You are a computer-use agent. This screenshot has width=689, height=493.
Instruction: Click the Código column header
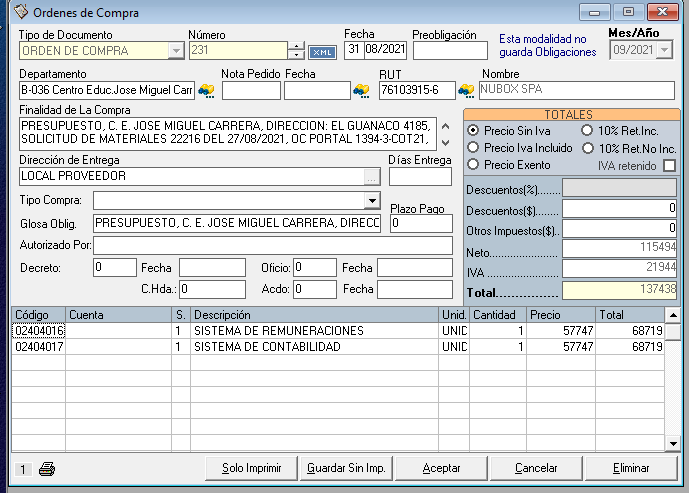click(39, 315)
